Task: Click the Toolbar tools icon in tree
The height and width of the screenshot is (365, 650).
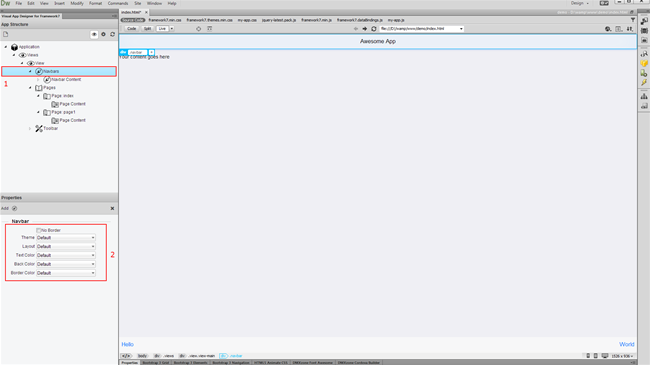Action: pyautogui.click(x=39, y=129)
